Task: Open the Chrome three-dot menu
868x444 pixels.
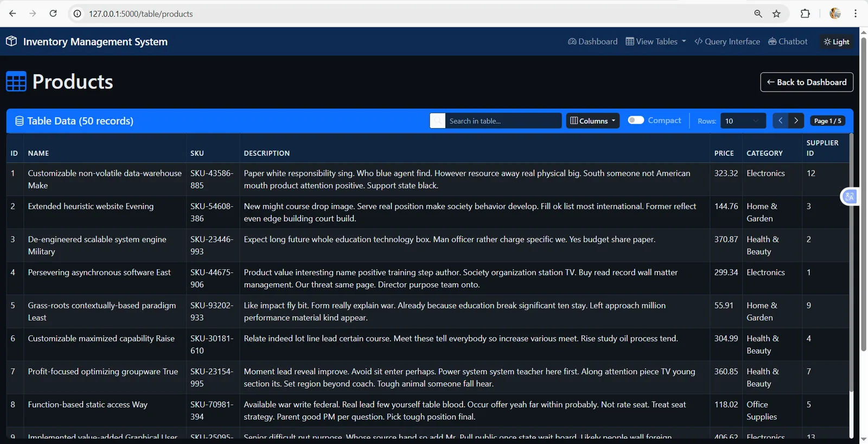Action: pyautogui.click(x=856, y=14)
